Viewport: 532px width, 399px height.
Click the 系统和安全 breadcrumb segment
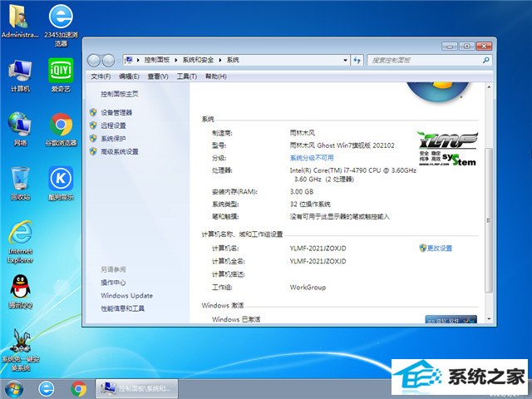point(198,60)
